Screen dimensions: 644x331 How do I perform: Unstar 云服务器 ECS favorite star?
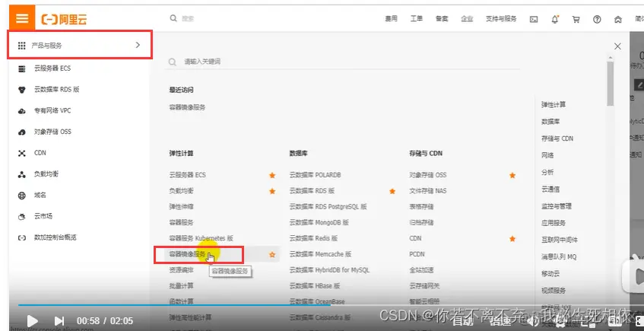(x=272, y=175)
